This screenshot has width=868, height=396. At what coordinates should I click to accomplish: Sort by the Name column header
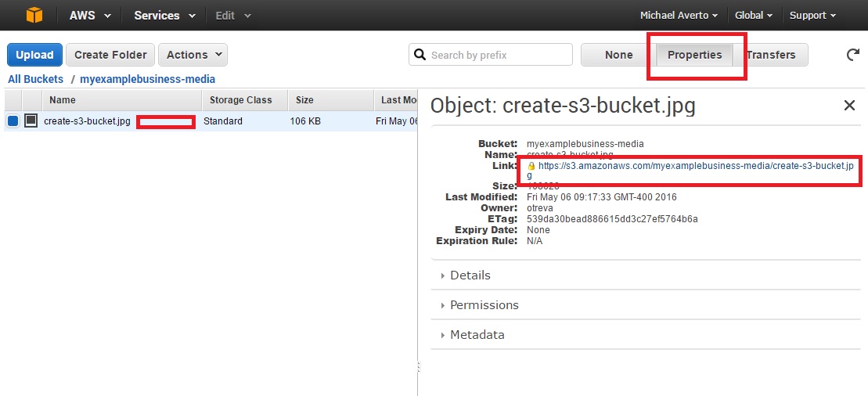click(122, 100)
